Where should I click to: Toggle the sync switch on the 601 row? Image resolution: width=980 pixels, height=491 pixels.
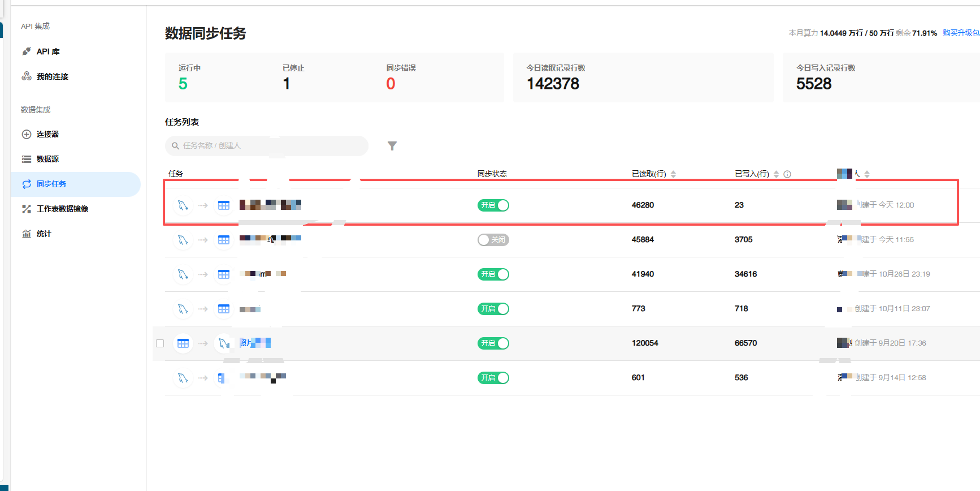tap(493, 378)
